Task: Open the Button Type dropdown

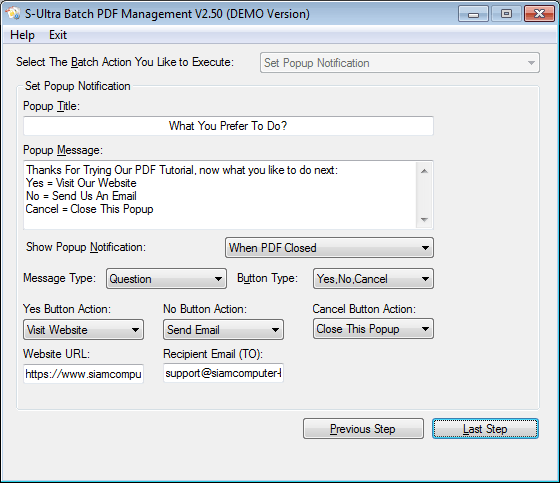Action: coord(373,279)
